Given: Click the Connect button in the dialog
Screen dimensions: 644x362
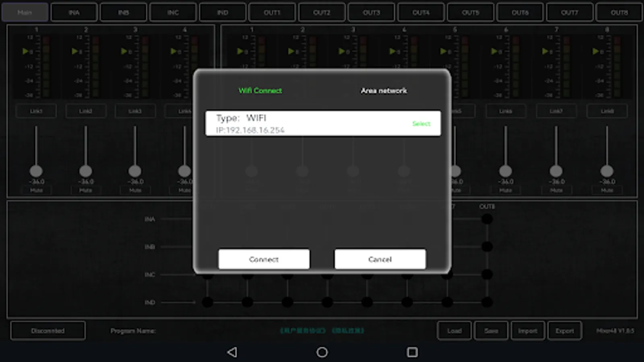Looking at the screenshot, I should [x=264, y=259].
